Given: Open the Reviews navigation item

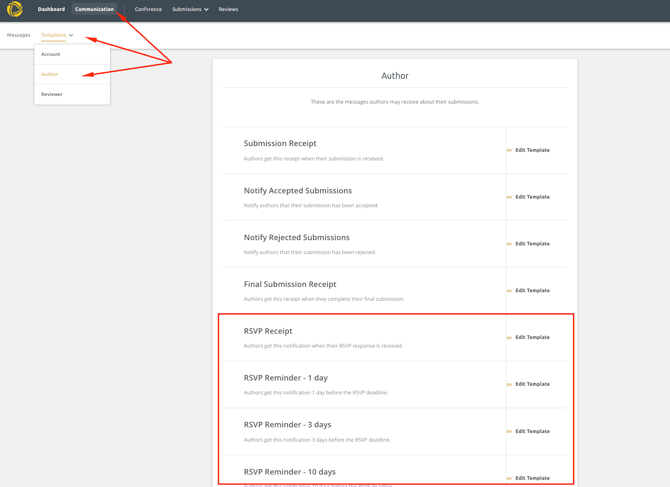Looking at the screenshot, I should pos(228,10).
